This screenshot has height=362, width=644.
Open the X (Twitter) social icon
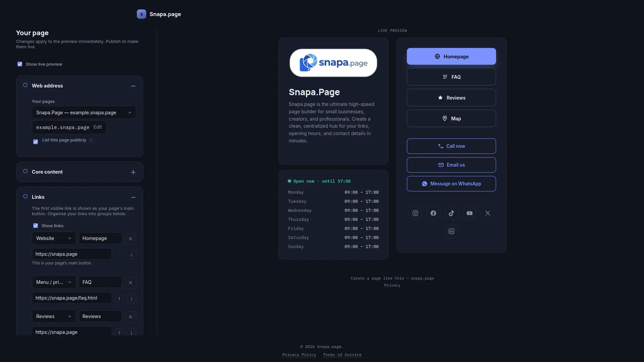tap(488, 213)
